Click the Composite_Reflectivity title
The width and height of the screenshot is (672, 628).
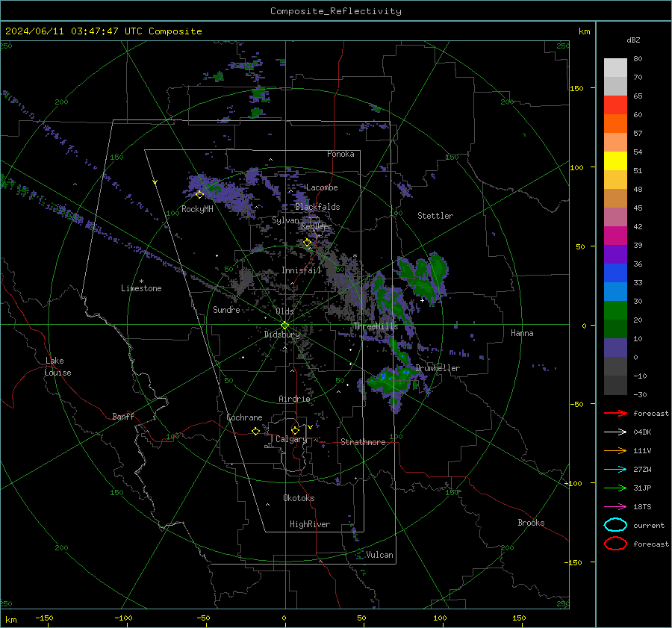tap(336, 11)
